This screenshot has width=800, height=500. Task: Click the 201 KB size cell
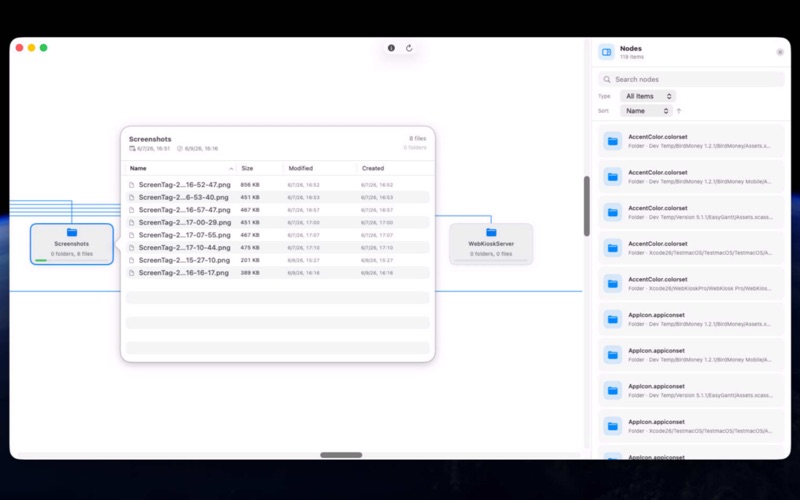click(x=250, y=260)
